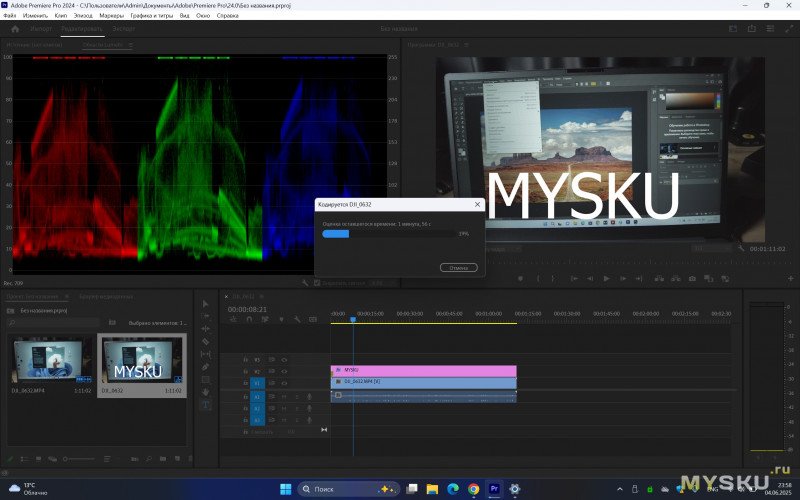Viewport: 800px width, 500px height.
Task: Go to In point in Program monitor
Action: pyautogui.click(x=574, y=279)
